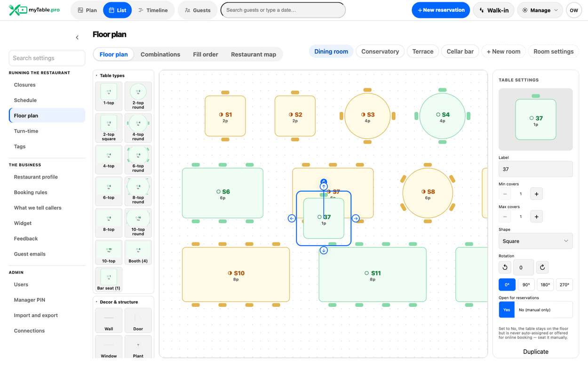The width and height of the screenshot is (588, 367).
Task: Duplicate the selected table
Action: 535,351
